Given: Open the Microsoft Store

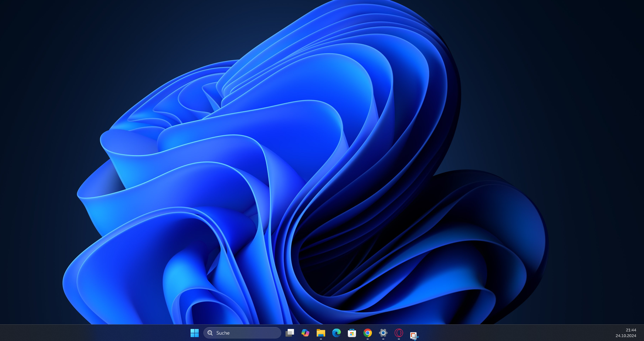Looking at the screenshot, I should click(351, 333).
